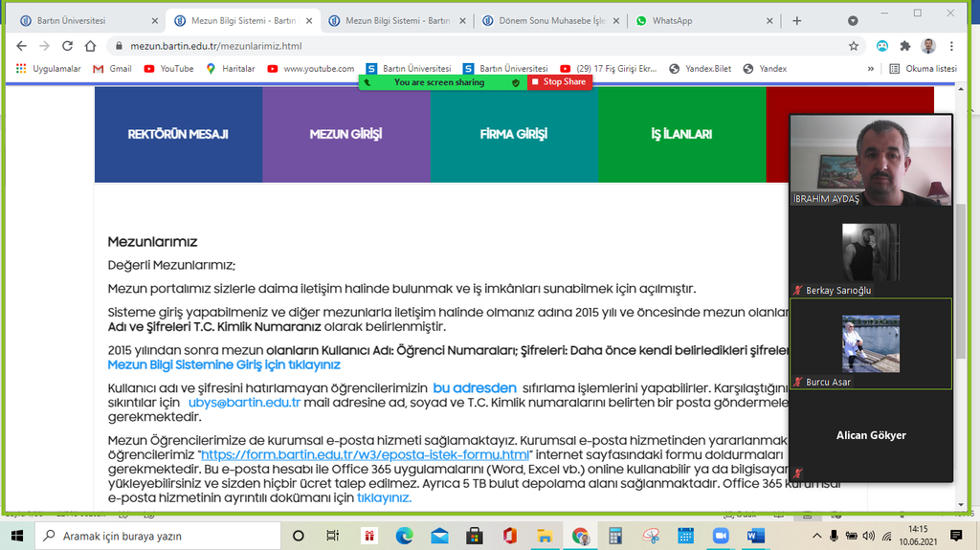Open Task View icon
The width and height of the screenshot is (980, 550).
[332, 536]
